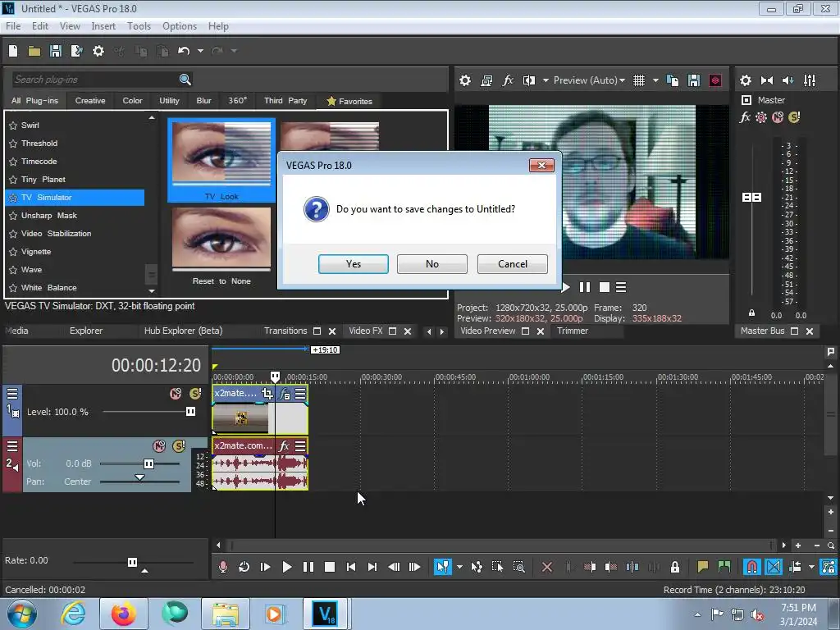Open video preview project properties gear
This screenshot has width=840, height=630.
tap(465, 80)
